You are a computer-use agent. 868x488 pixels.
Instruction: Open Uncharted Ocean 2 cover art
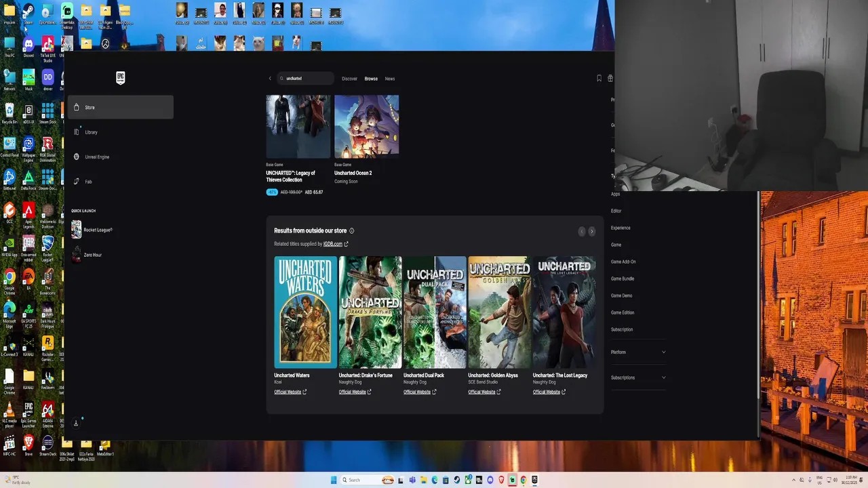(366, 127)
